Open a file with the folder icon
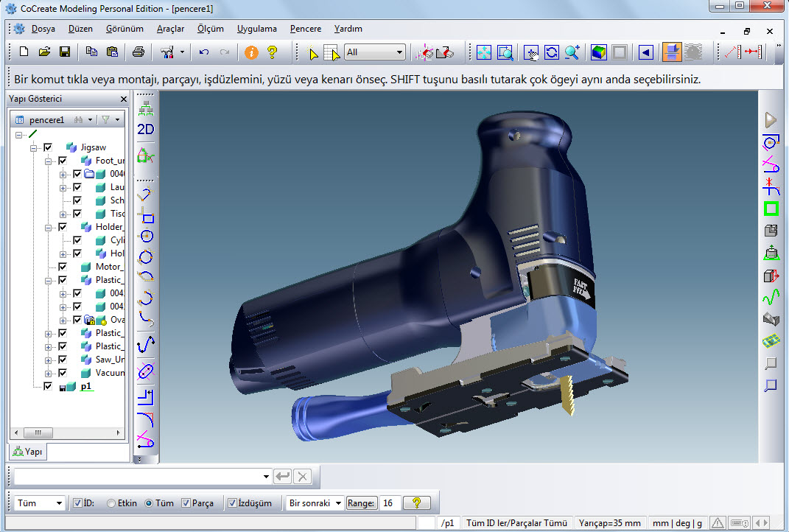This screenshot has width=789, height=532. [x=44, y=52]
